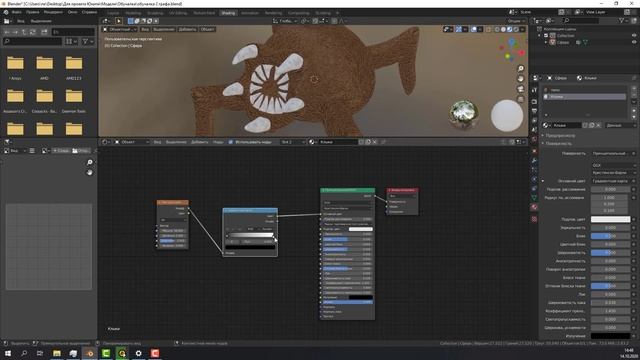Go to parent directory in file browser
Viewport: 640px width, 360px height.
coord(24,32)
